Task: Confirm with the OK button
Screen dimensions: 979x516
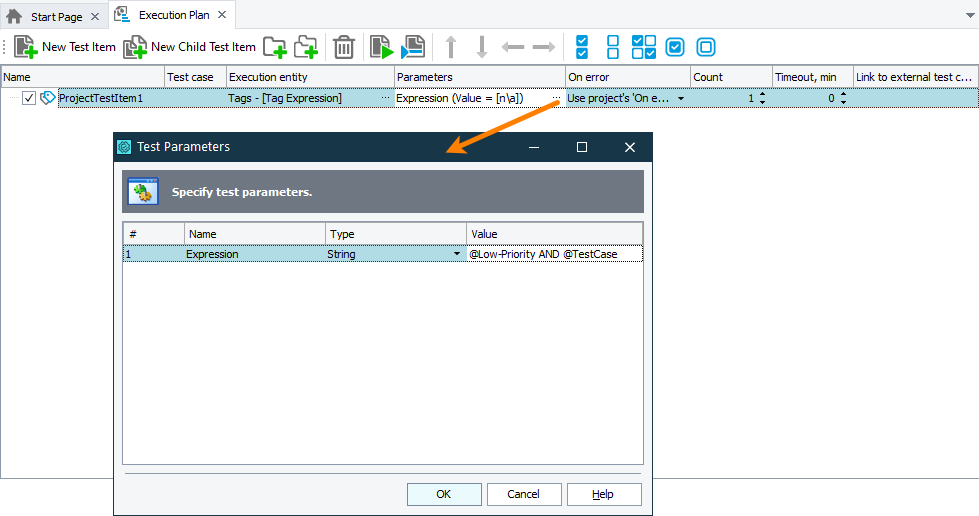Action: (444, 494)
